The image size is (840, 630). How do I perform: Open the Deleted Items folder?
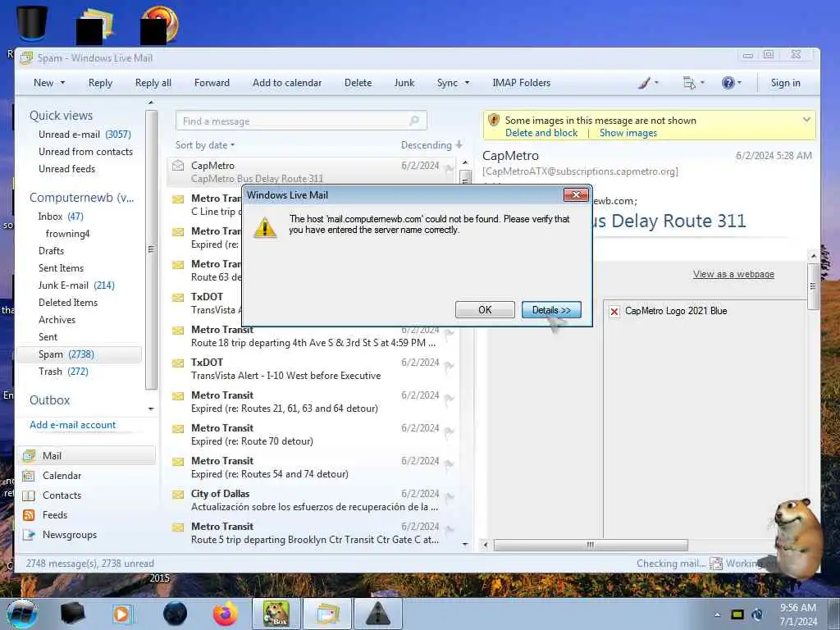click(x=68, y=302)
